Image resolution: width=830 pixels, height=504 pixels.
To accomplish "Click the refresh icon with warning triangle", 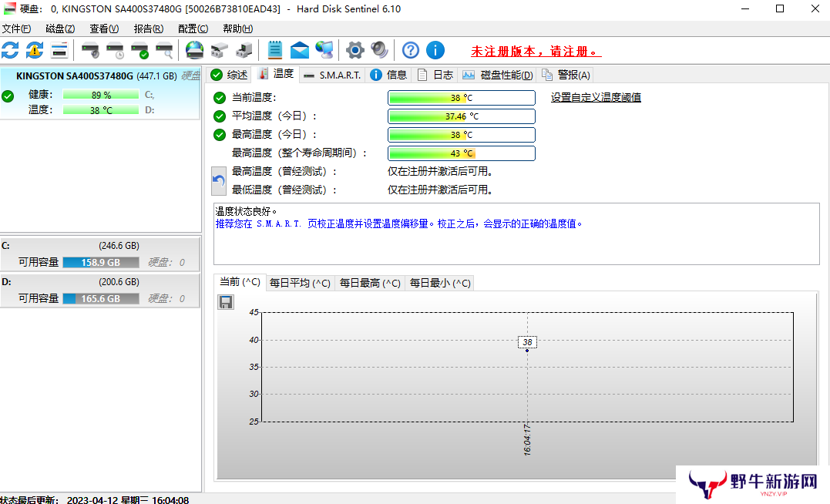I will point(35,50).
